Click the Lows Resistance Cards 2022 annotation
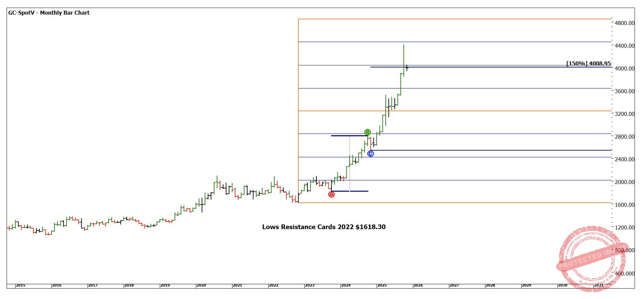 coord(324,227)
